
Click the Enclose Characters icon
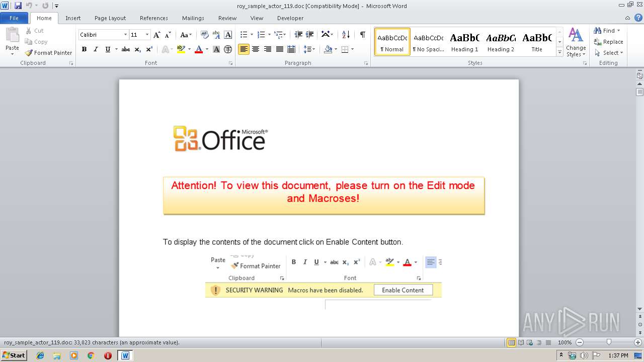[x=228, y=49]
